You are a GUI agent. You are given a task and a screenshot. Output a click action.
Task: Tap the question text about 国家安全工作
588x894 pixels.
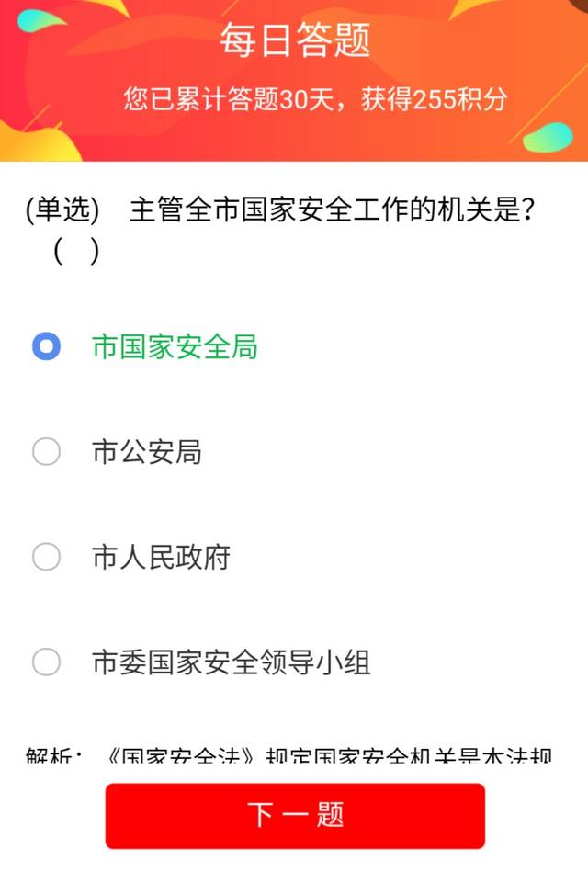(333, 210)
